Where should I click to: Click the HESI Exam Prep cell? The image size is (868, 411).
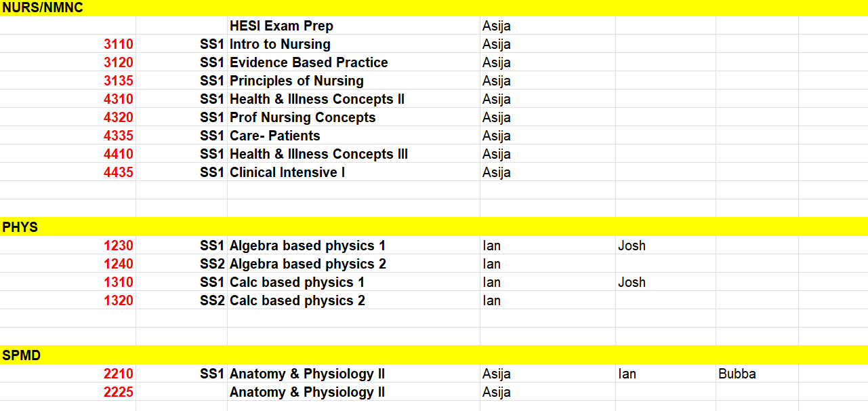(x=354, y=26)
